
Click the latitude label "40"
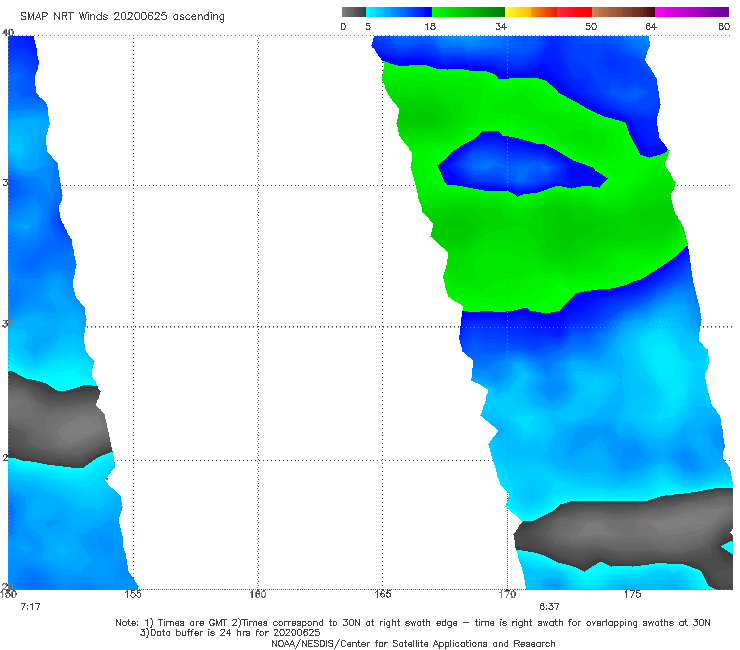click(8, 33)
